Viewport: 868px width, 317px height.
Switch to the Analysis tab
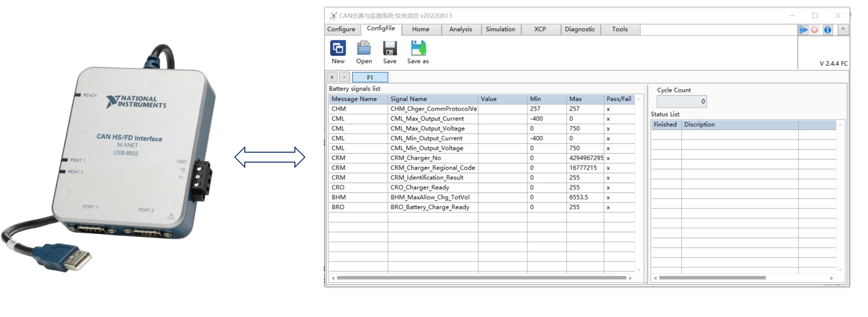click(x=460, y=29)
